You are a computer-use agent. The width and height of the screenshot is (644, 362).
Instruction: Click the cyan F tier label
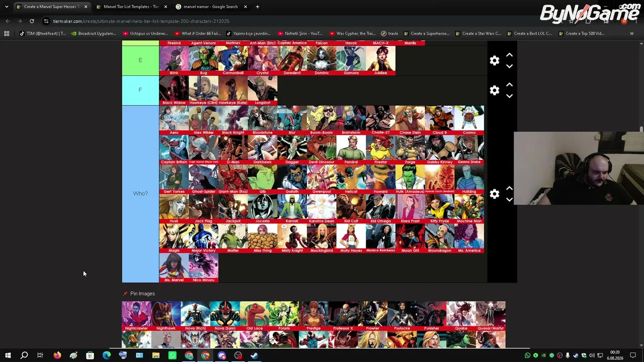[x=140, y=90]
